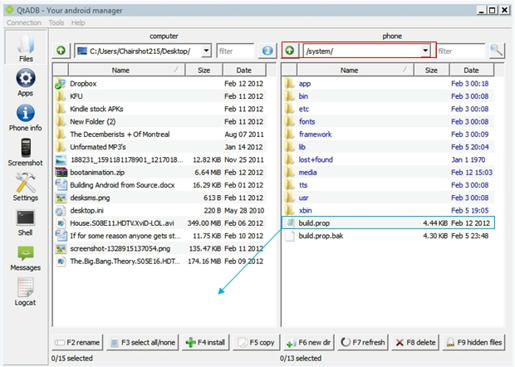The height and width of the screenshot is (367, 515).
Task: Select House.S08E11.HDTV.XviD-LOL.avi file
Action: (x=160, y=223)
